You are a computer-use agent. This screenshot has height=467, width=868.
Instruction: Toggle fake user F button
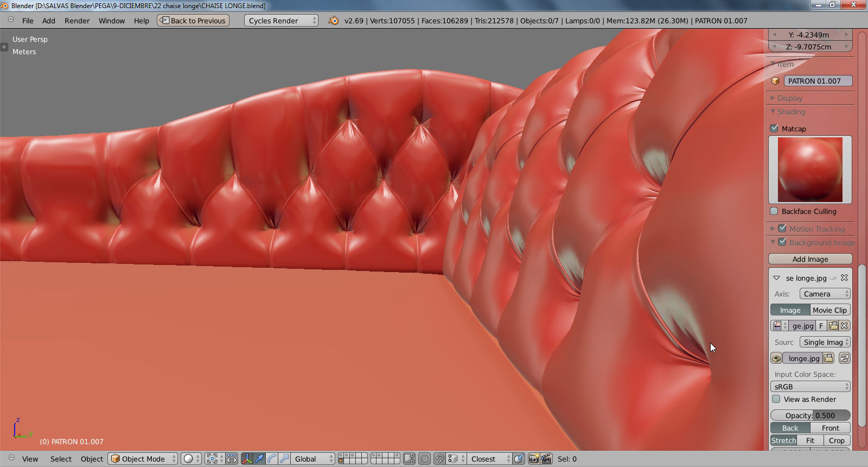click(x=821, y=326)
